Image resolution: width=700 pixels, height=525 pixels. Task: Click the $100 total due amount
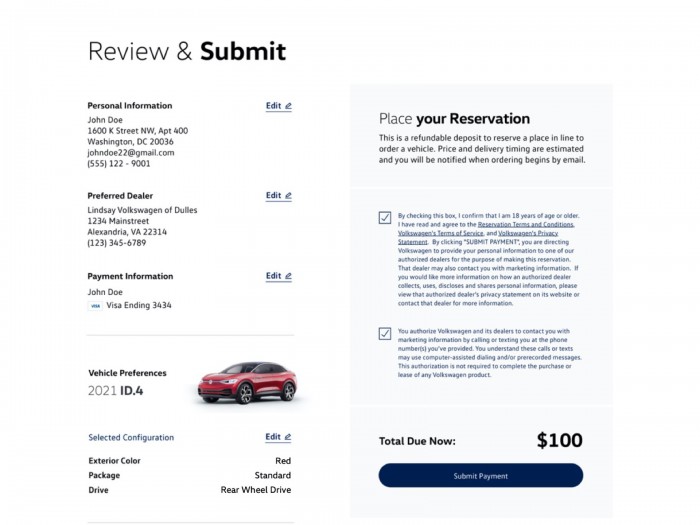[559, 440]
